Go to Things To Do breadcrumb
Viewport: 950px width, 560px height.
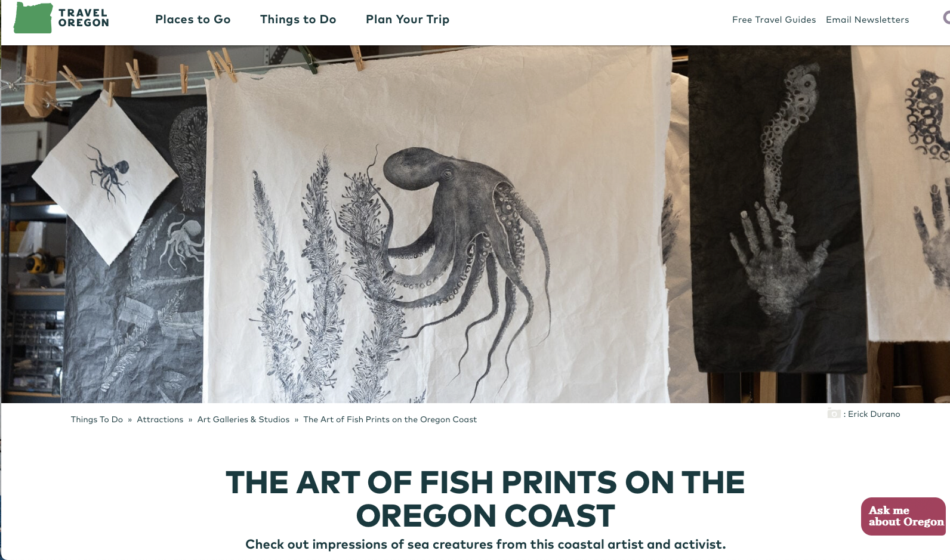[x=97, y=419]
